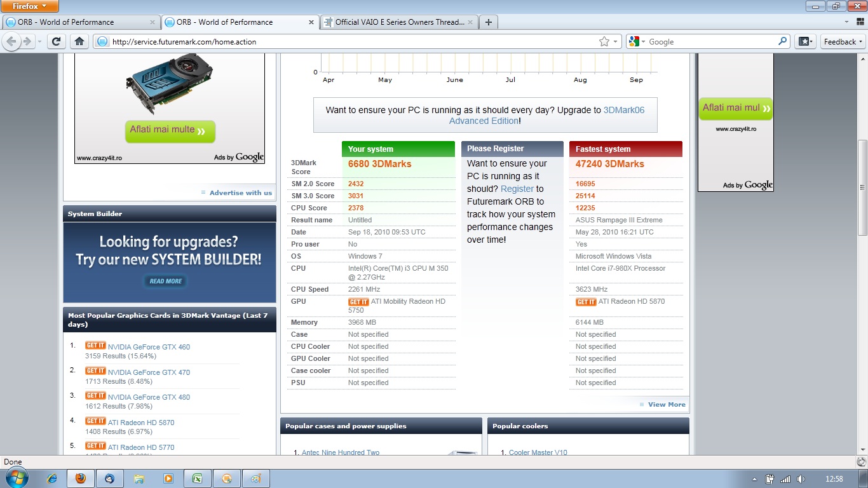Viewport: 868px width, 488px height.
Task: Open Windows Media Player from taskbar
Action: coord(168,478)
